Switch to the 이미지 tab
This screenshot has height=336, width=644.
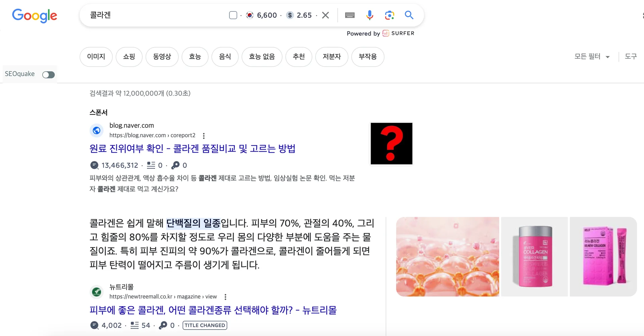coord(96,57)
